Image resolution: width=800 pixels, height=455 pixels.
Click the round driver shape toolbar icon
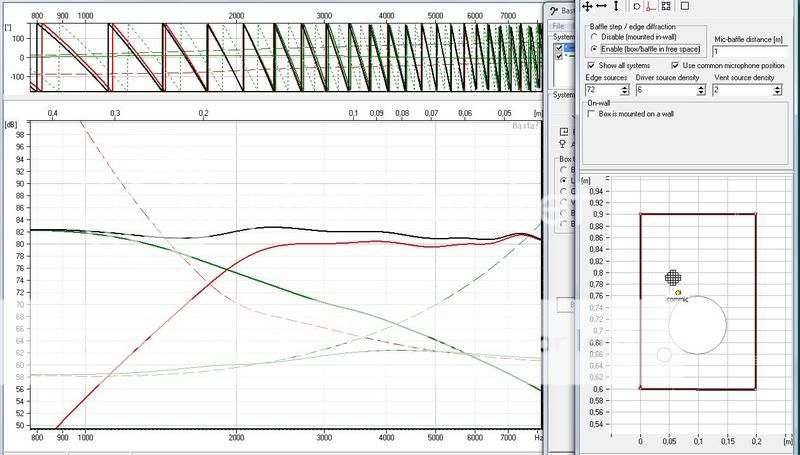tap(636, 6)
